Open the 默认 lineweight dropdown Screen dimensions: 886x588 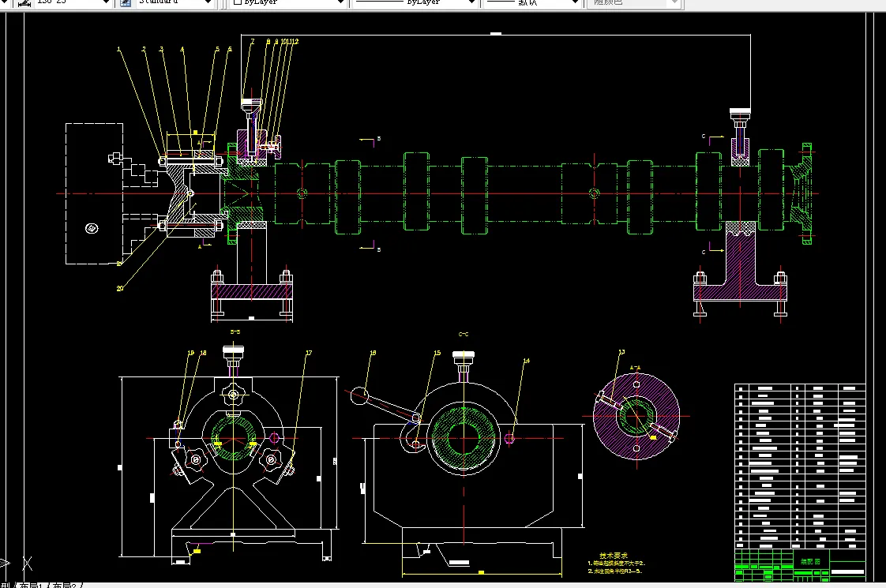coord(575,2)
